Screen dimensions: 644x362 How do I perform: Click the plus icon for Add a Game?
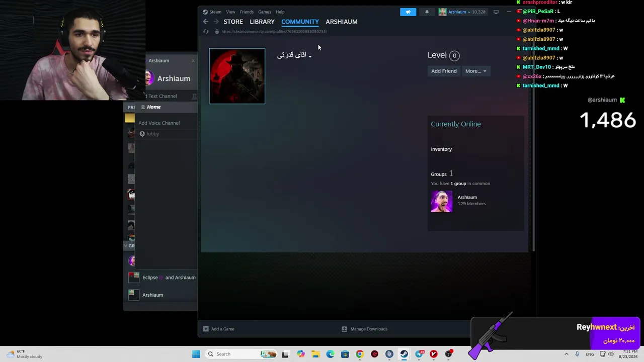(x=206, y=329)
